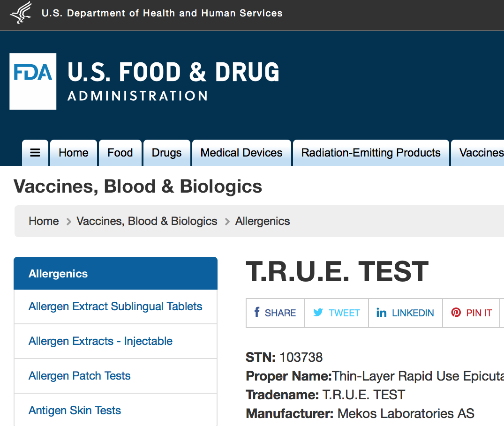Go to the Drugs tab
Image resolution: width=504 pixels, height=426 pixels.
166,153
